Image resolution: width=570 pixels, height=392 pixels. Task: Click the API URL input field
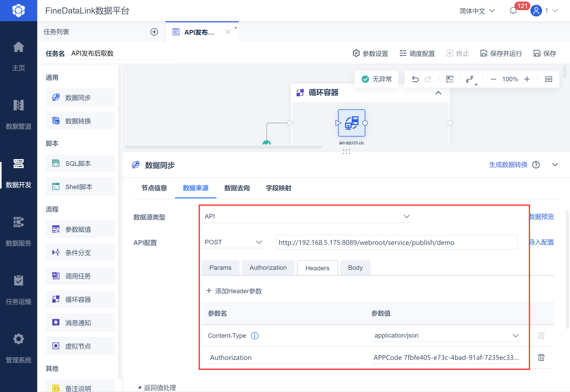click(396, 242)
